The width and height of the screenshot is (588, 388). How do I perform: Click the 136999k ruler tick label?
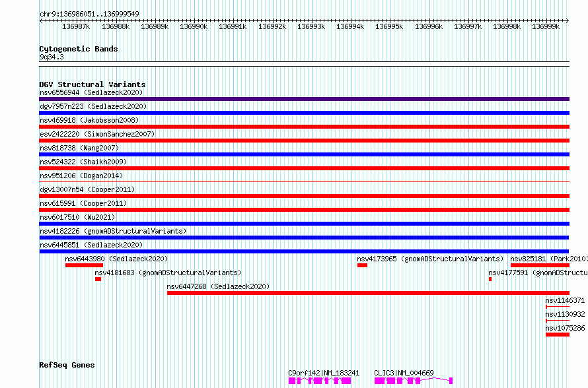(x=546, y=26)
